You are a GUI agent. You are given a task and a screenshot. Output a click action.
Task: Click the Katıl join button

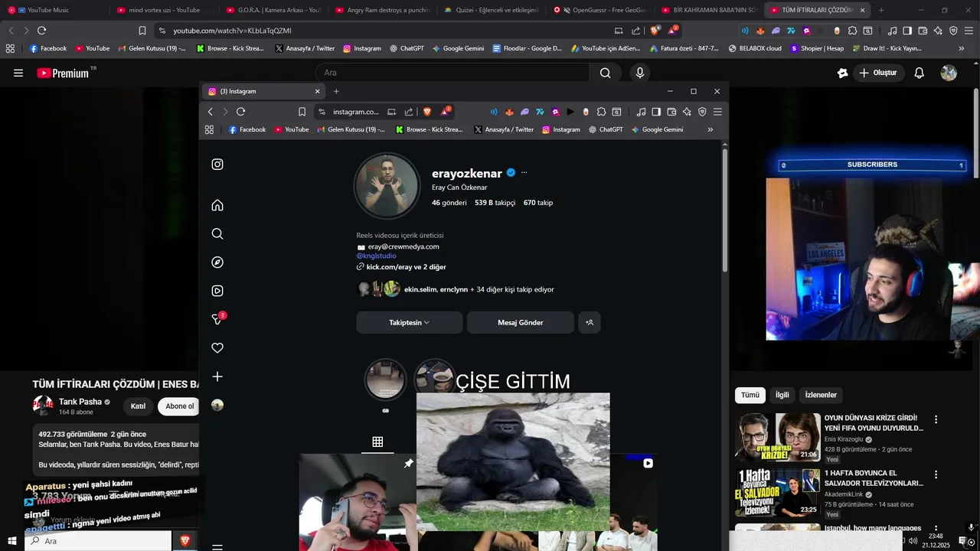(138, 406)
